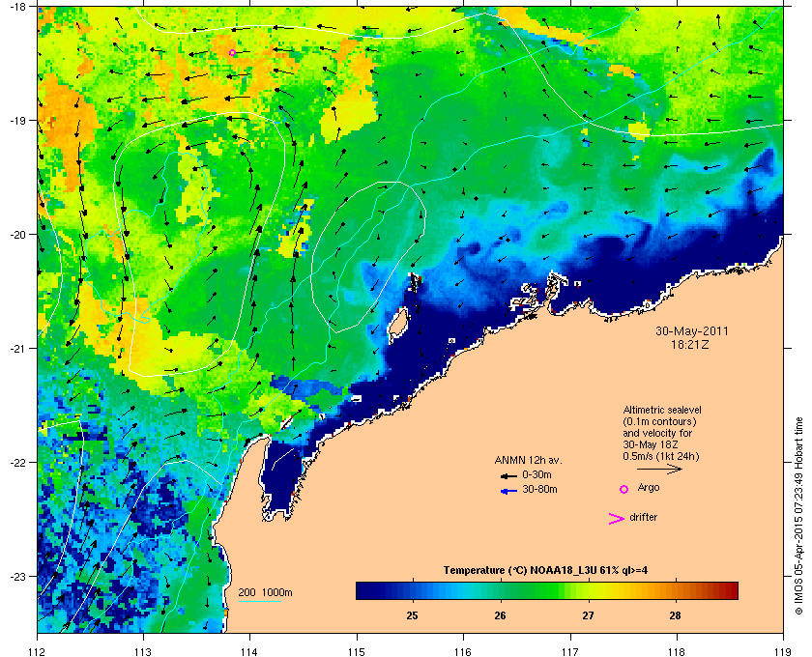Click the 'drifter' legend label
This screenshot has width=812, height=657.
point(643,517)
